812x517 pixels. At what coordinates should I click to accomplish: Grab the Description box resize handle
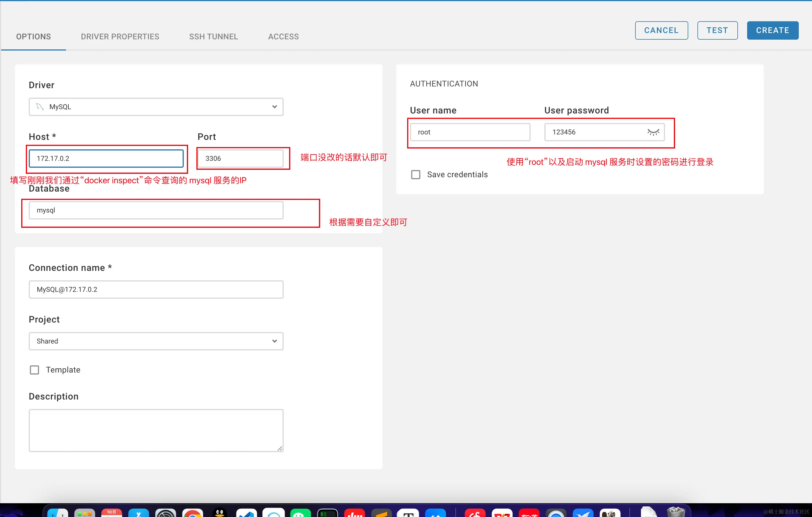(280, 448)
